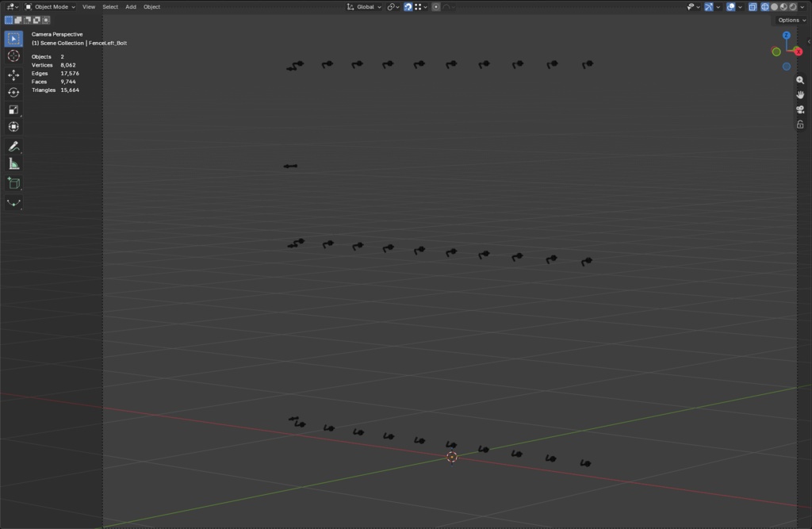Click the 3D cursor at the origin
Image resolution: width=812 pixels, height=529 pixels.
coord(451,457)
